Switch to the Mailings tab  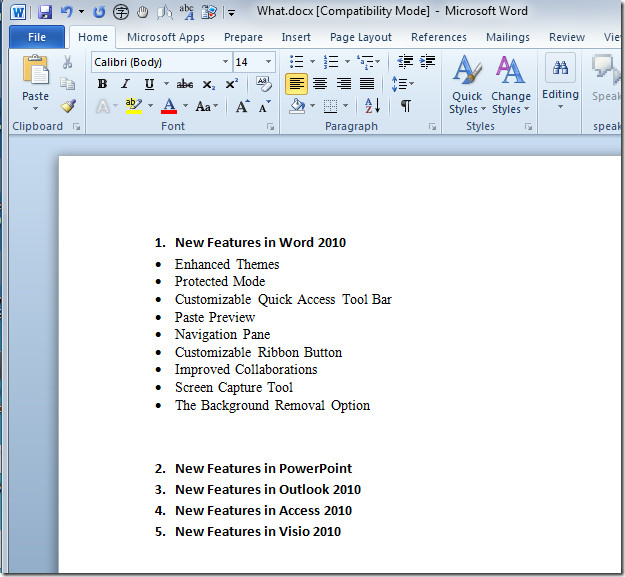508,37
